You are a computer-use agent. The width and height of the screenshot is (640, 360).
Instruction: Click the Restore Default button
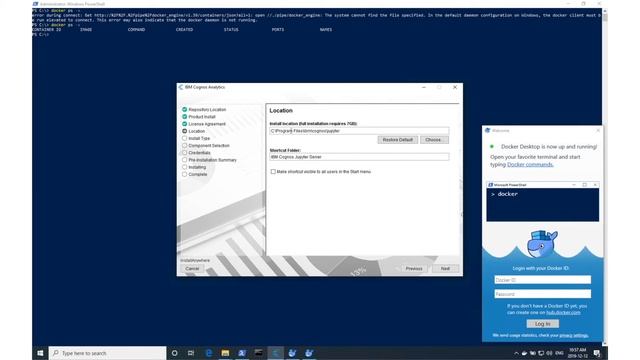tap(398, 140)
